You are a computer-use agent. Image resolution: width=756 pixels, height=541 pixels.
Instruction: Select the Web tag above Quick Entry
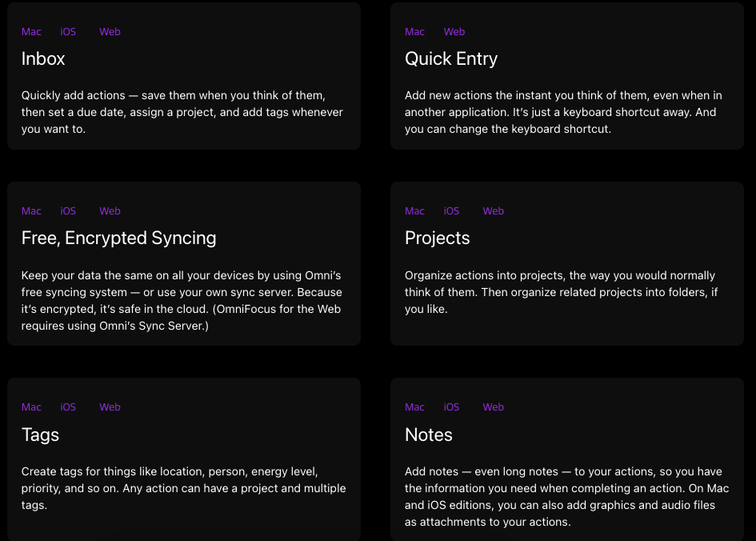pos(454,31)
